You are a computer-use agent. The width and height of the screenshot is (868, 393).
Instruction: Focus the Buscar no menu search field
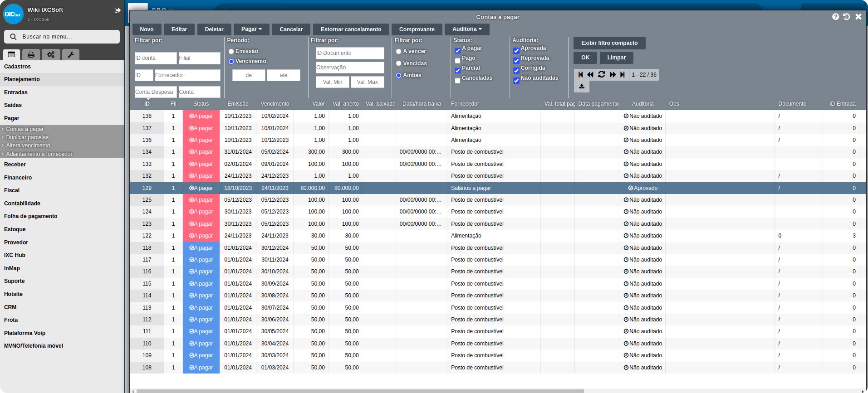point(62,37)
